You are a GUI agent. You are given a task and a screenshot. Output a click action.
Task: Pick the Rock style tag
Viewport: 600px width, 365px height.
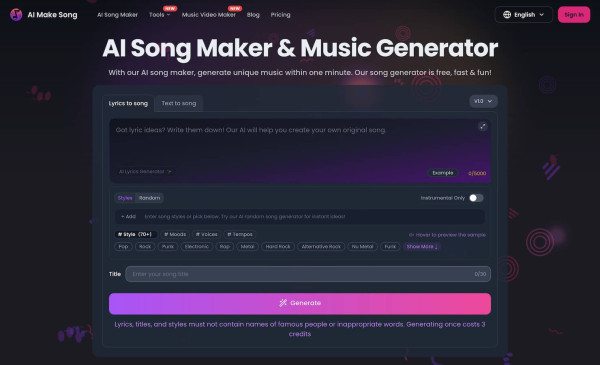pos(145,247)
